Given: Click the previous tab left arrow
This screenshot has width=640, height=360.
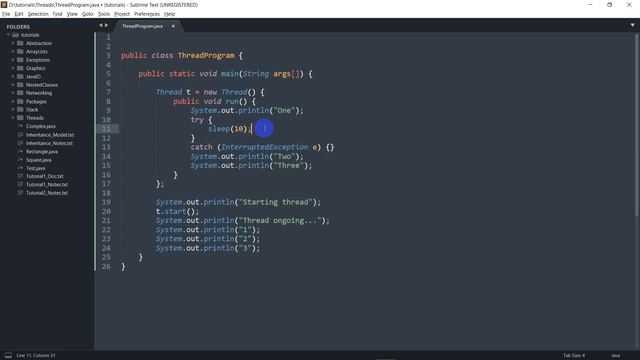Looking at the screenshot, I should [100, 25].
